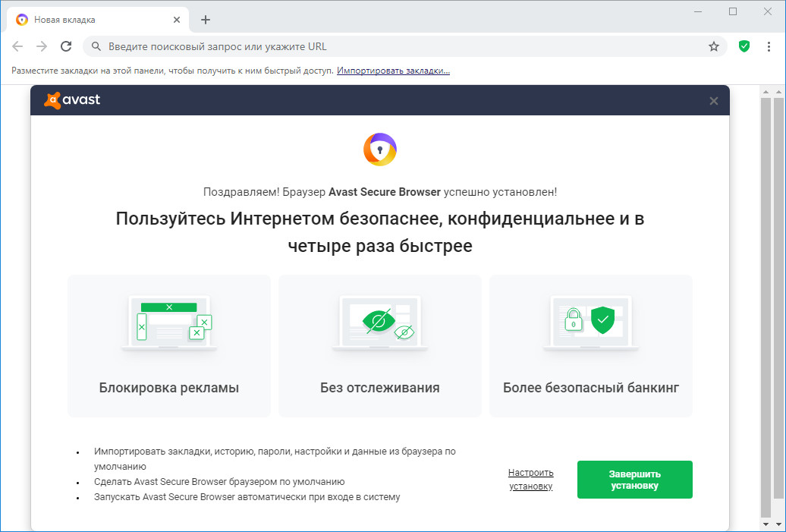Click the Без отслеживания label

(x=380, y=388)
